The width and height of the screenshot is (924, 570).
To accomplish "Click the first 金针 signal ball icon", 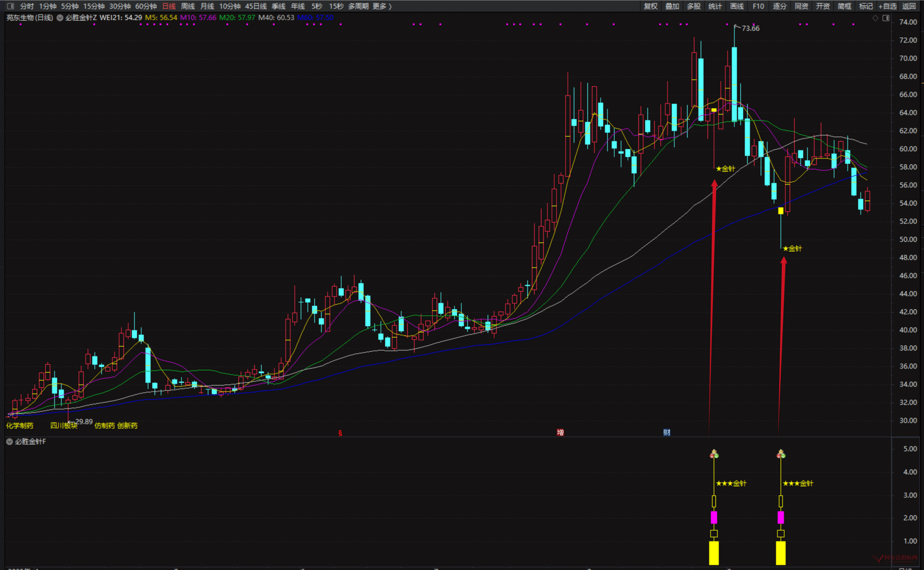I will click(x=714, y=454).
